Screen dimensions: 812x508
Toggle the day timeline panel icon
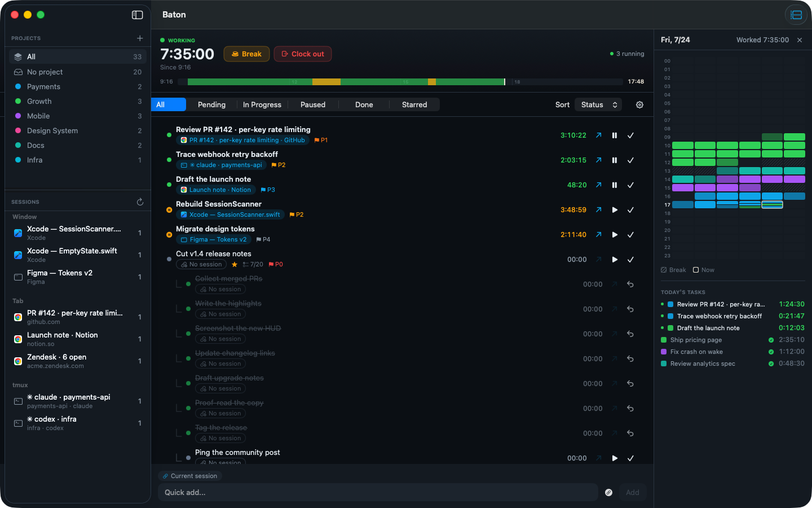[x=796, y=15]
